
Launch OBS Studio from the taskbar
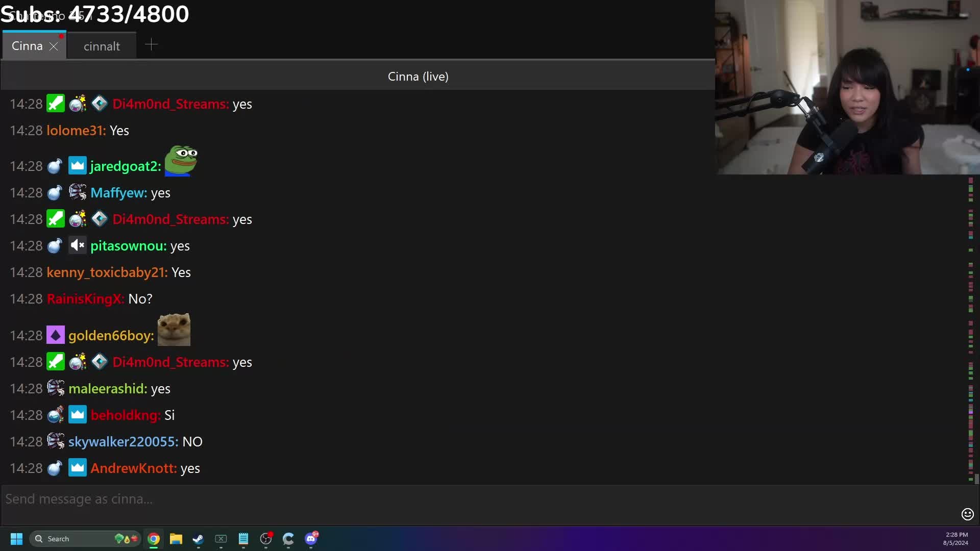click(x=266, y=539)
